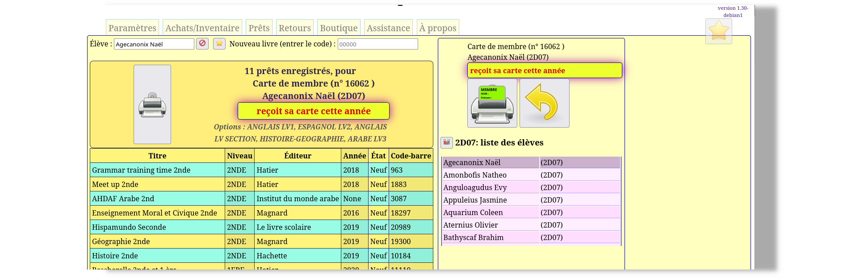Viewport: 868px width, 278px height.
Task: Select the Boutique tab
Action: (x=339, y=28)
